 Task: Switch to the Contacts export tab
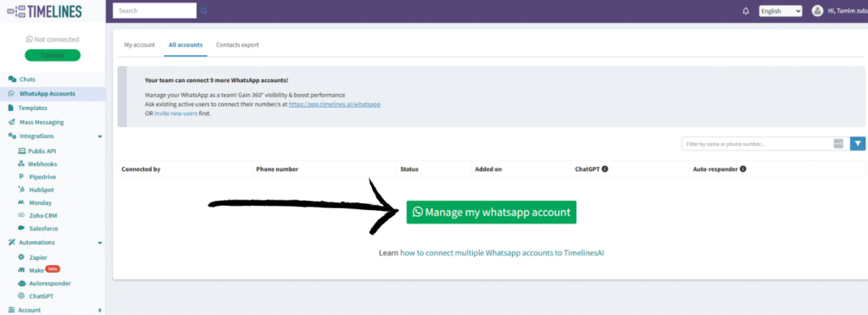coord(237,45)
